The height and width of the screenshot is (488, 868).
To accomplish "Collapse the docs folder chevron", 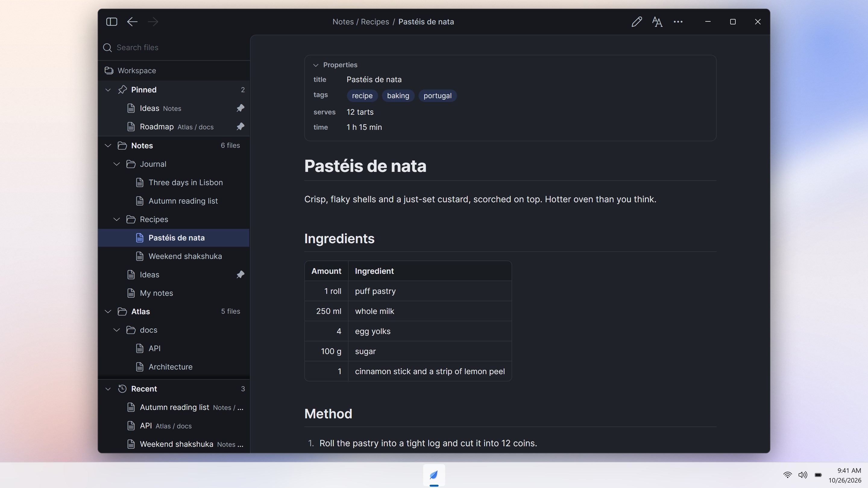I will [x=117, y=330].
